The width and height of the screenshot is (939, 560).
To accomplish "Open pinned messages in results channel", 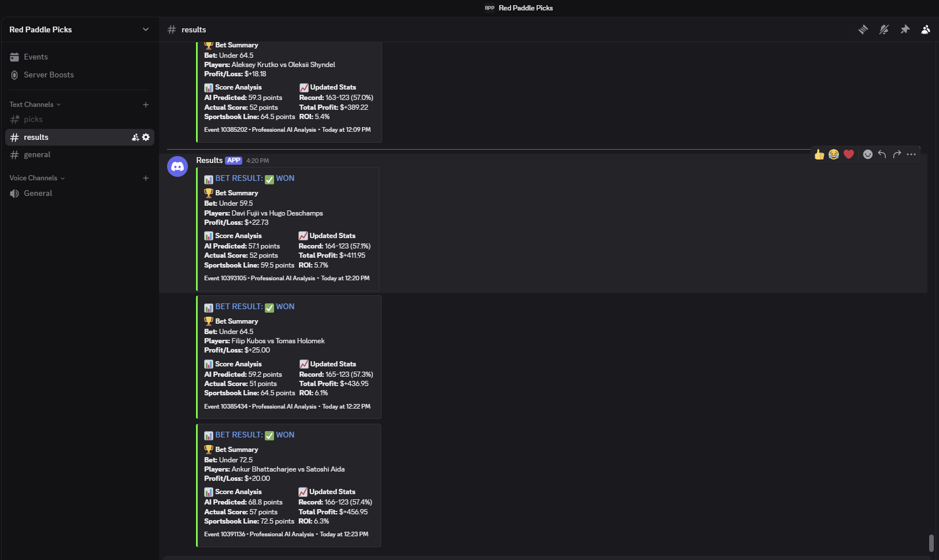I will (905, 29).
